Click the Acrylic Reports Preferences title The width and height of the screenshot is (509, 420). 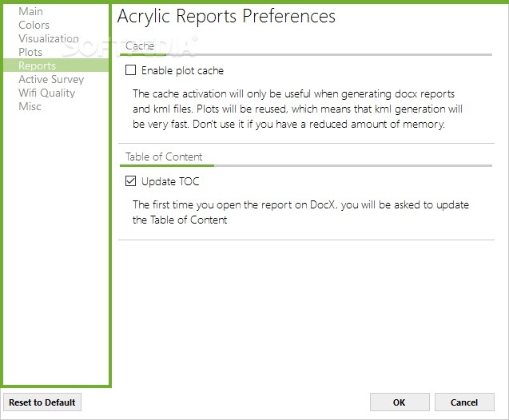point(226,16)
